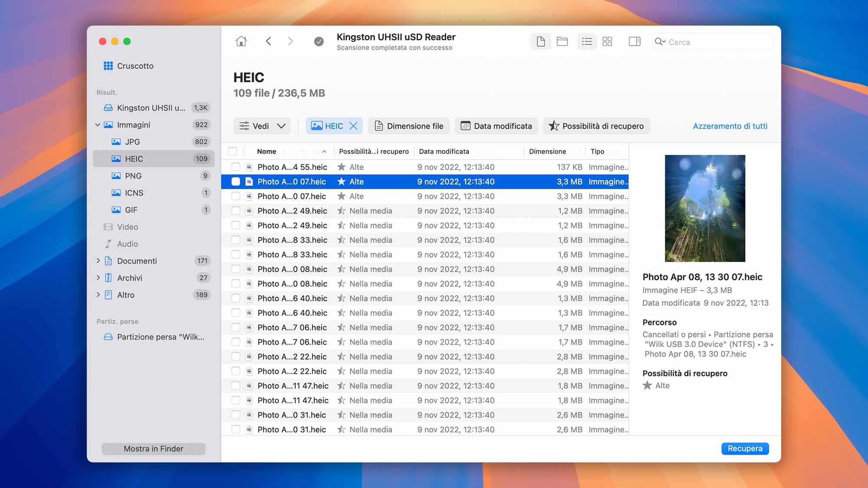Click the 109 count badge for HEIC
Image resolution: width=868 pixels, height=488 pixels.
201,159
